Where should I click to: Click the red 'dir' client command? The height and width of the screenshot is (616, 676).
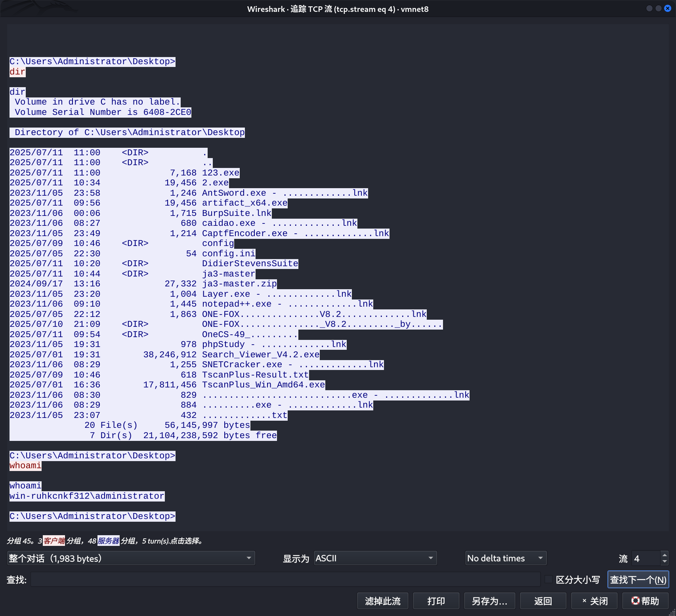pyautogui.click(x=17, y=72)
